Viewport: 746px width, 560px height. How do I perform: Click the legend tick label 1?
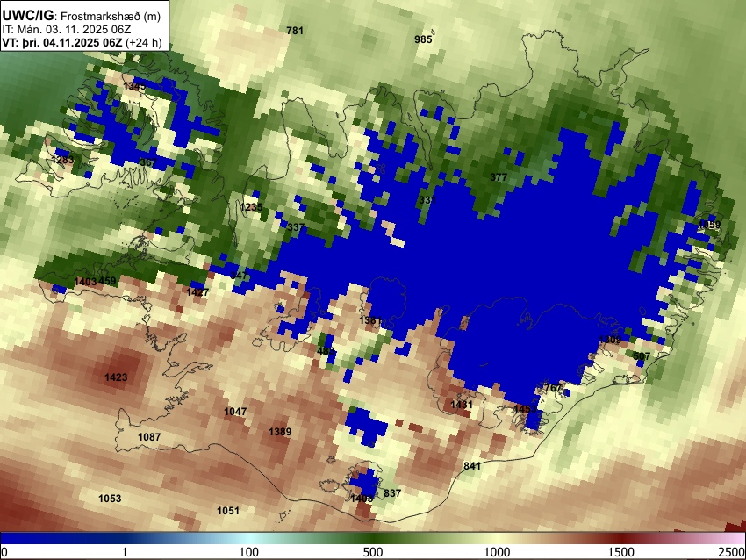(125, 552)
